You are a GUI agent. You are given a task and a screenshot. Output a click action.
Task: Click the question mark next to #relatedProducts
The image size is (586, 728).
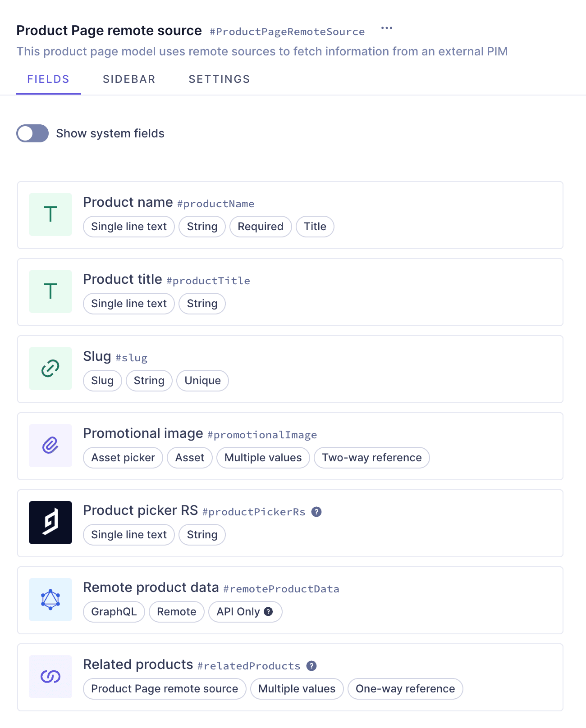(x=312, y=666)
